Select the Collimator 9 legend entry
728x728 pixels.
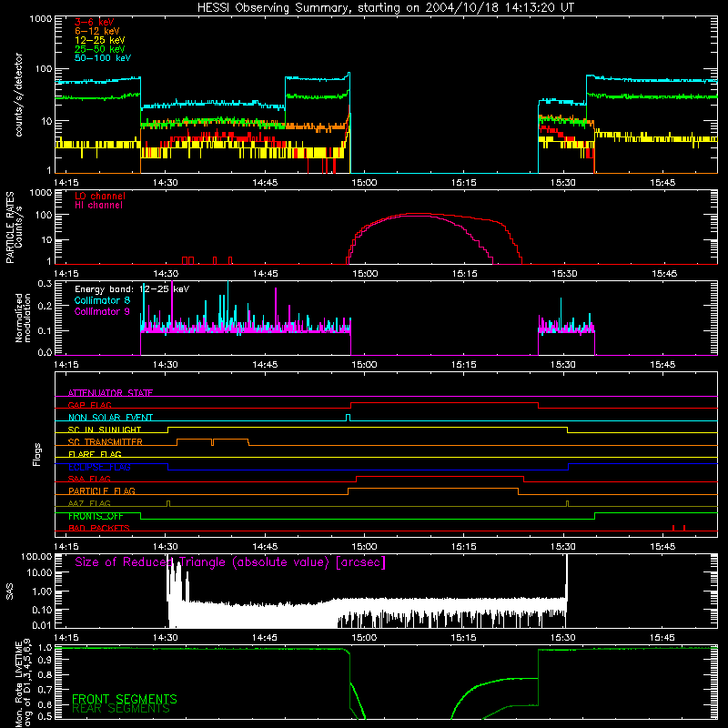[102, 311]
